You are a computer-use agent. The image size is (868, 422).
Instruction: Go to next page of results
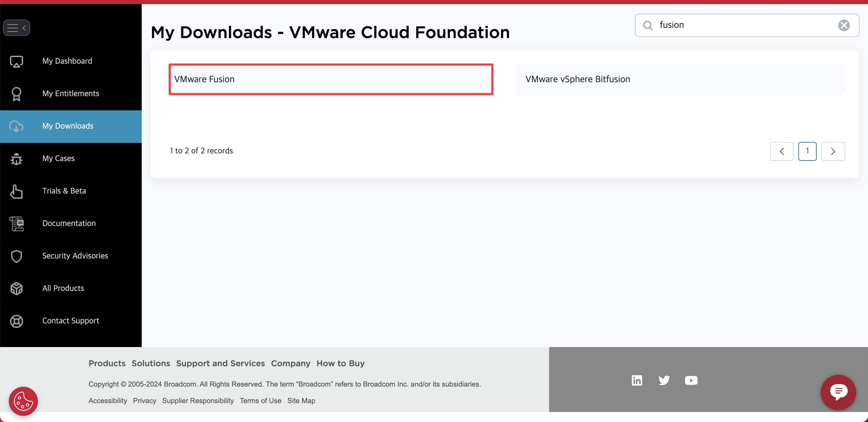pos(833,151)
